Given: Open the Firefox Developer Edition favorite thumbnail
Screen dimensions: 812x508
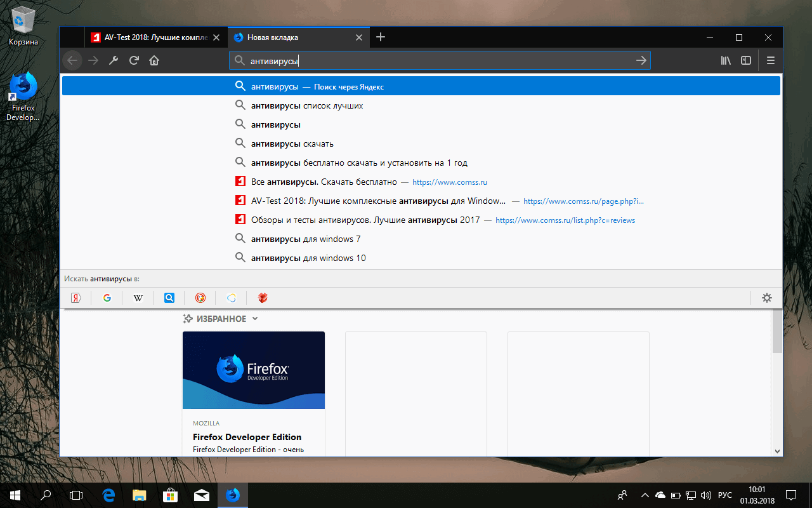Looking at the screenshot, I should (253, 370).
